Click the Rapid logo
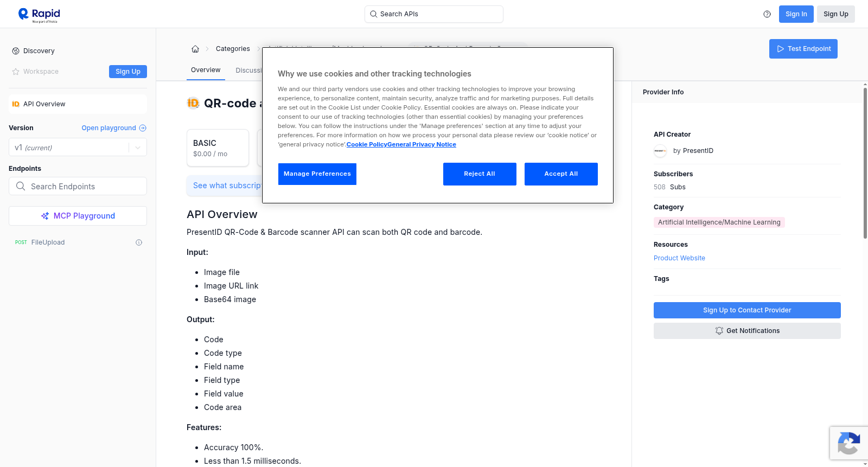Viewport: 868px width, 467px height. click(x=39, y=15)
